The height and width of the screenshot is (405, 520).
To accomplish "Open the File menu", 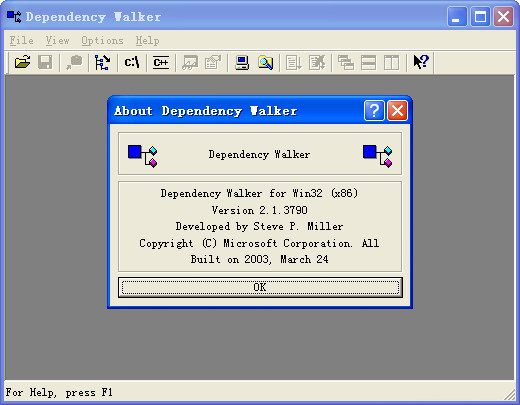I will (22, 41).
